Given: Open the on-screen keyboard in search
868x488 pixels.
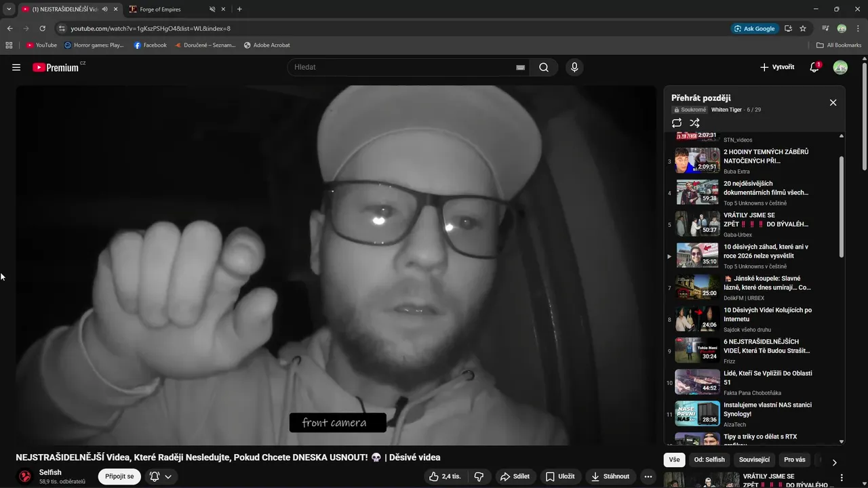Looking at the screenshot, I should point(520,67).
